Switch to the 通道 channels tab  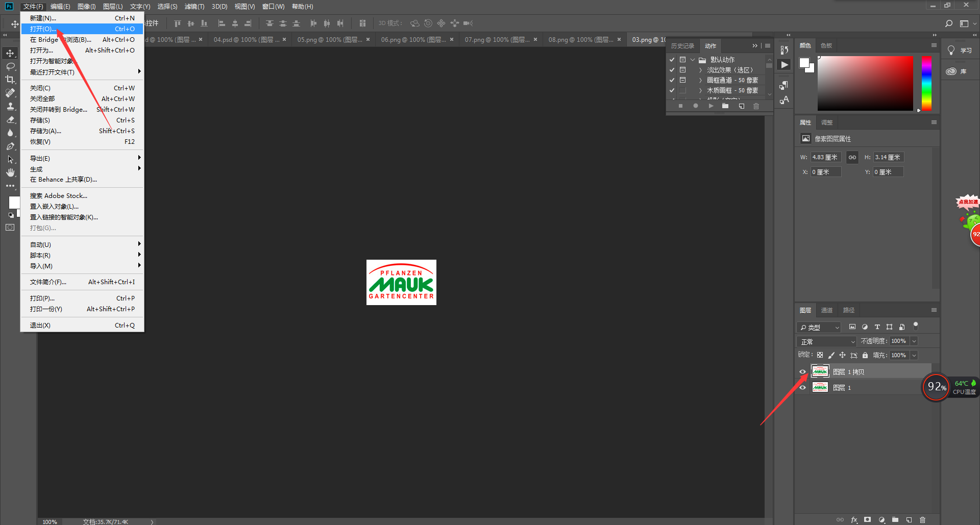coord(827,310)
